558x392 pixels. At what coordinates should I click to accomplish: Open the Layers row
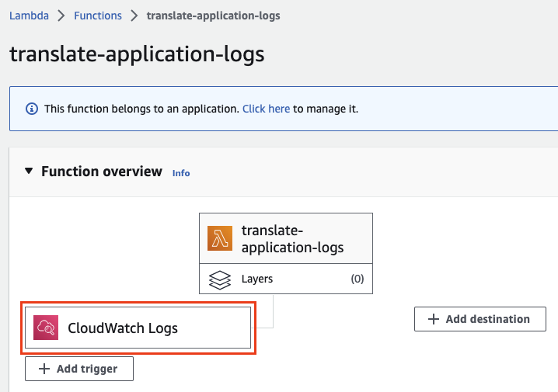(x=286, y=279)
